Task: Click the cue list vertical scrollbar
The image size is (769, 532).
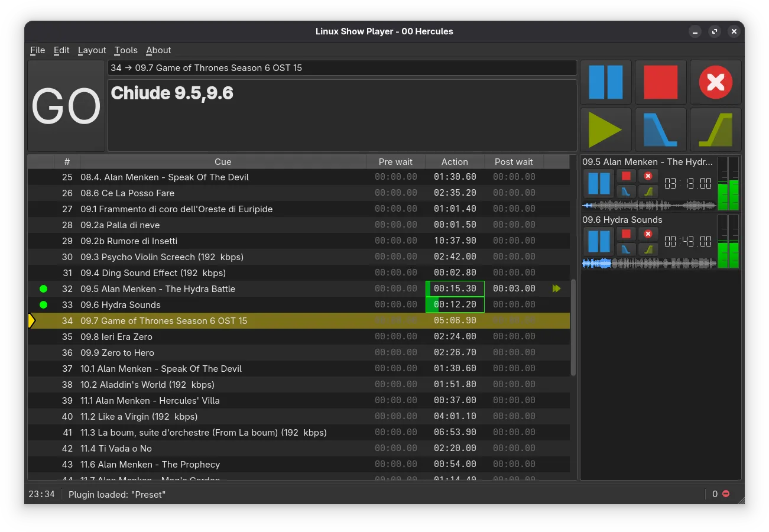Action: pos(573,328)
